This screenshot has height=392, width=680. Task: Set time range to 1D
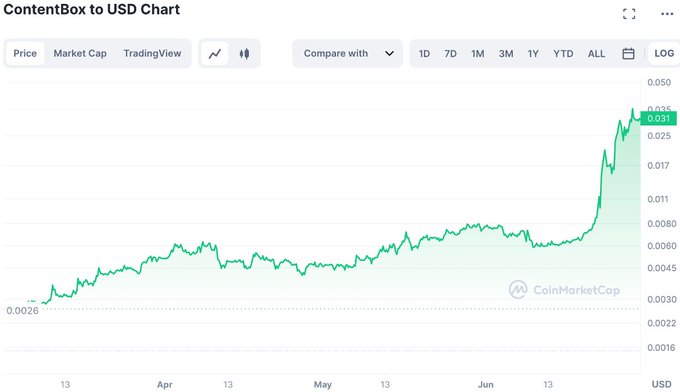click(424, 54)
